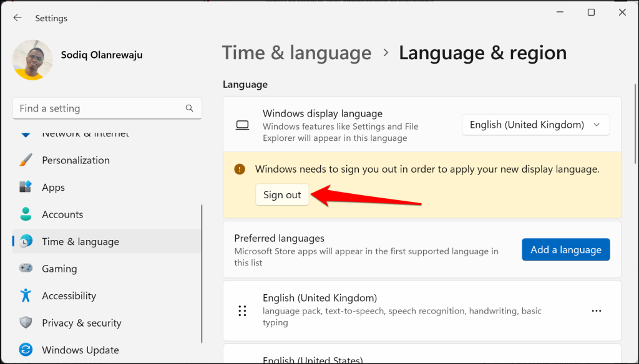
Task: Click the laptop display language icon
Action: [x=243, y=125]
